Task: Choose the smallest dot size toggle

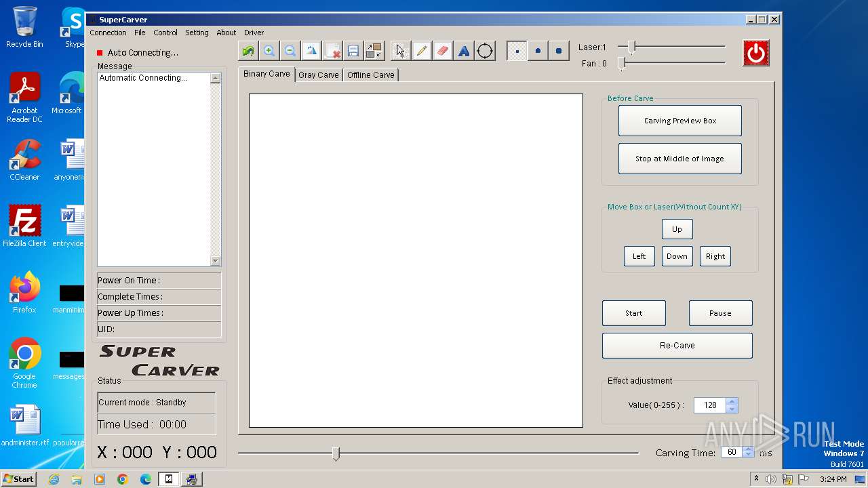Action: (517, 51)
